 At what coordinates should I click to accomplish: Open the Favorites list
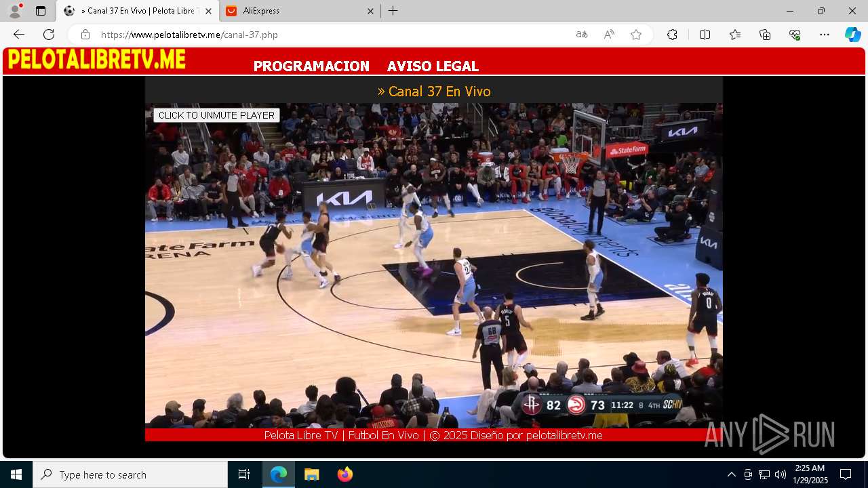[735, 35]
